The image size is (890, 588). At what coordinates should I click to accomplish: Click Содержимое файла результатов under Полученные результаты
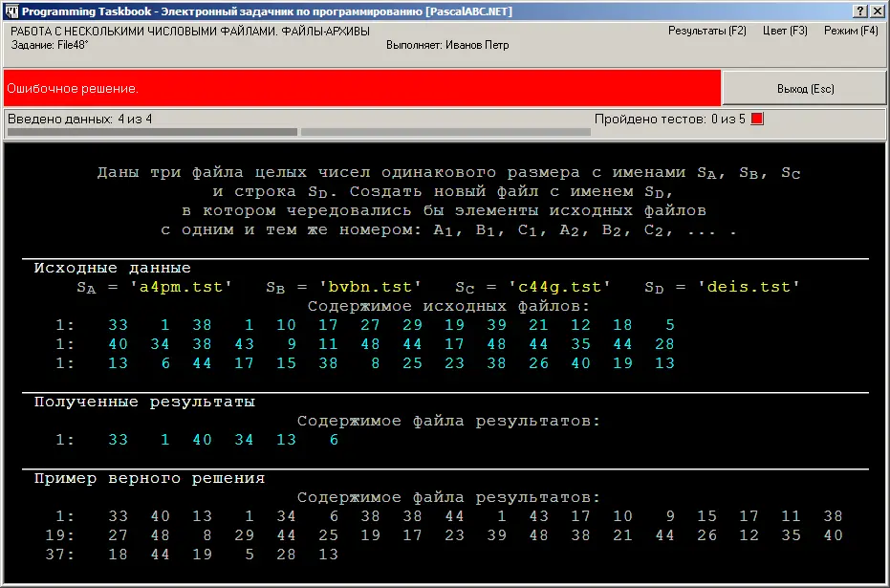pyautogui.click(x=448, y=421)
